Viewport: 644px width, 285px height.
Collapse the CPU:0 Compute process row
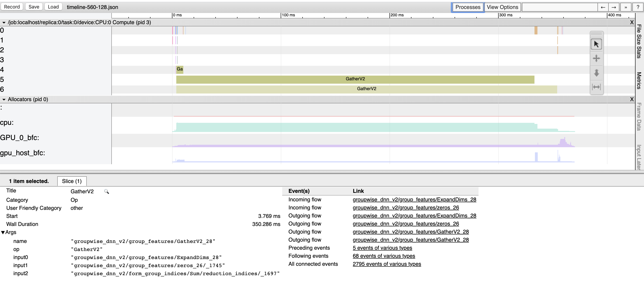[x=4, y=22]
